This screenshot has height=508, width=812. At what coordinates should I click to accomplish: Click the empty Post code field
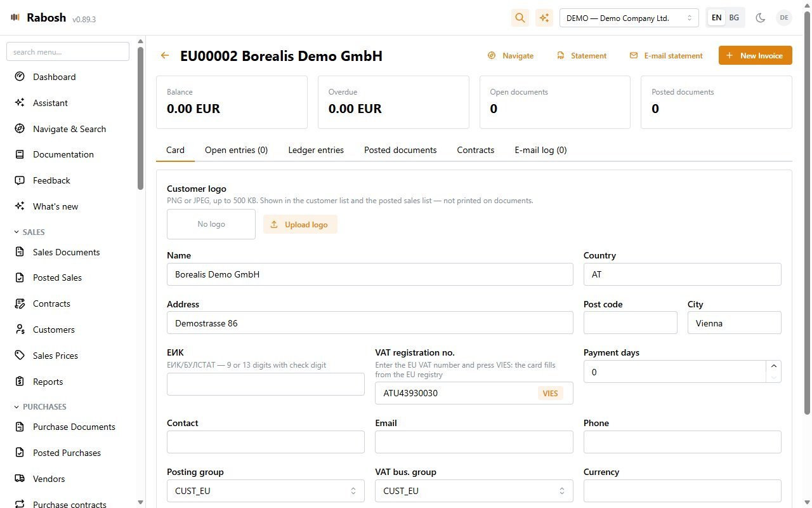coord(631,323)
